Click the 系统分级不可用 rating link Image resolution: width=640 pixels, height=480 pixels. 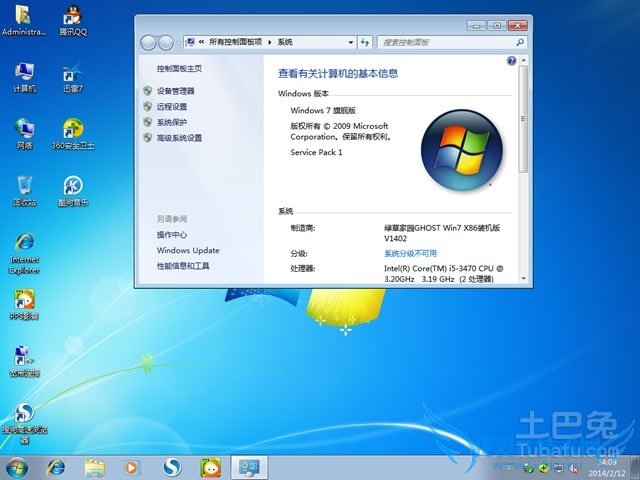[x=410, y=254]
